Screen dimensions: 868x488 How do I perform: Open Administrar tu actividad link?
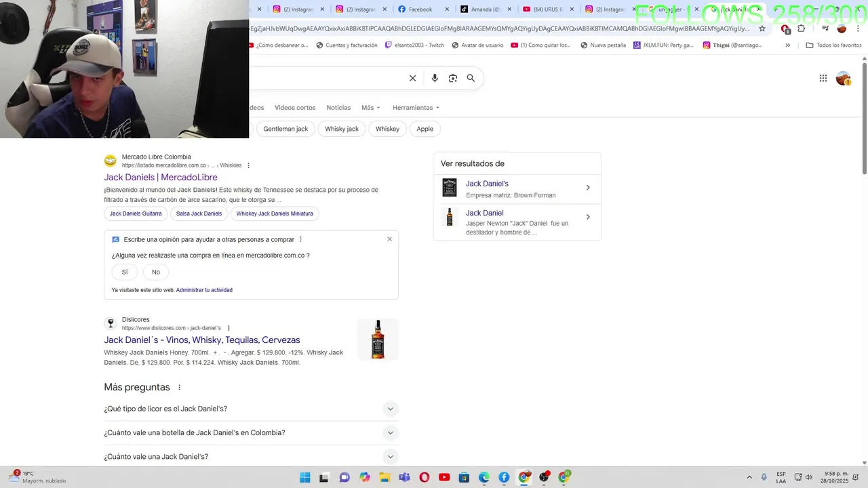click(204, 290)
